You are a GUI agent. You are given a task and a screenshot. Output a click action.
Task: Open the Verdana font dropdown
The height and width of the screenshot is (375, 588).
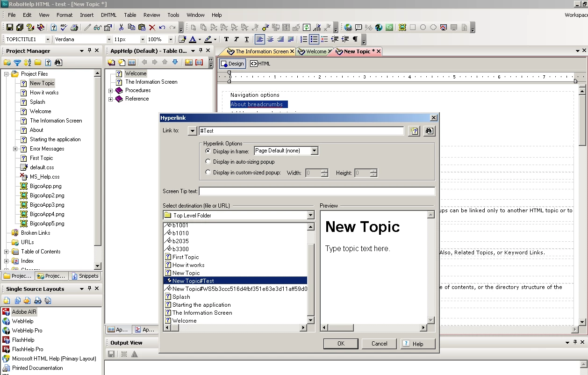point(109,39)
